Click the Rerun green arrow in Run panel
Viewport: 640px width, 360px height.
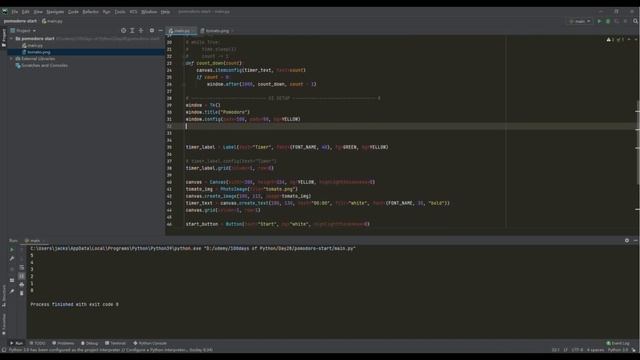[x=12, y=249]
